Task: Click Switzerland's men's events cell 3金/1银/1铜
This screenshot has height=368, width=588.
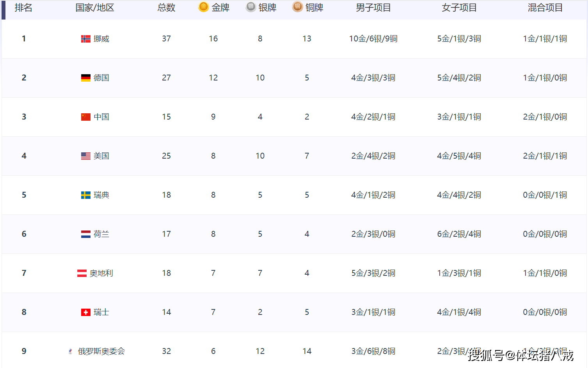Action: pos(373,312)
